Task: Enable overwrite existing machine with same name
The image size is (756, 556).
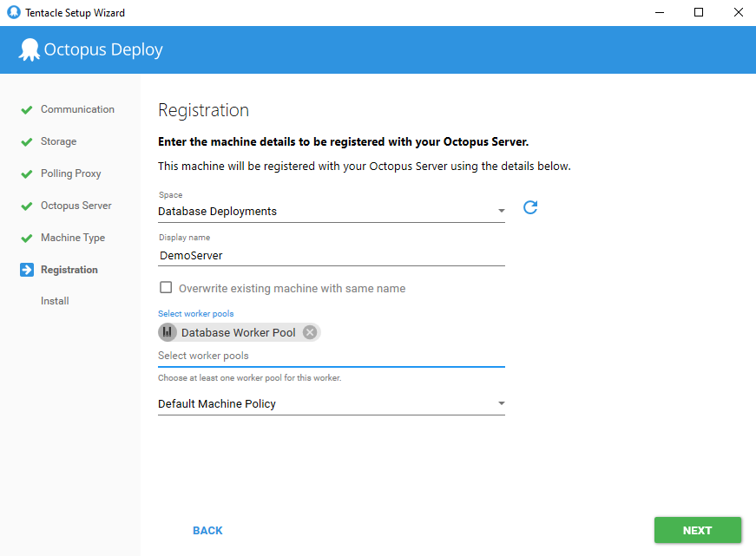Action: (166, 287)
